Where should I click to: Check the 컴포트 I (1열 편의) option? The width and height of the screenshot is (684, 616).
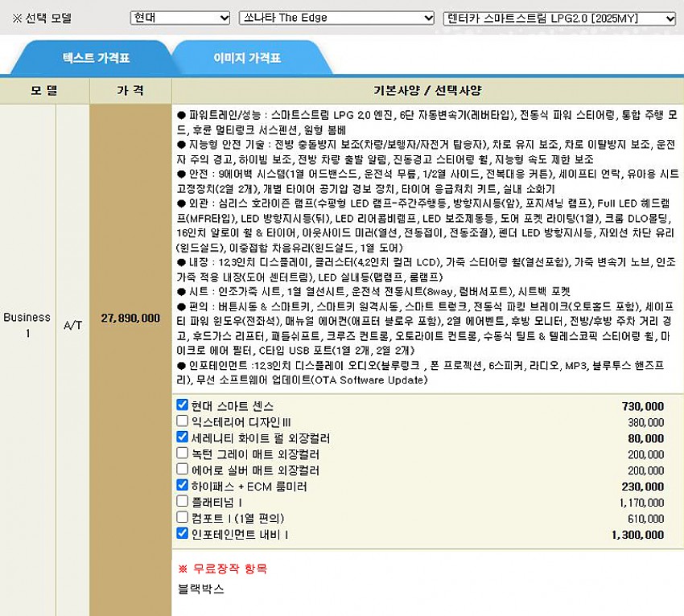pyautogui.click(x=183, y=517)
